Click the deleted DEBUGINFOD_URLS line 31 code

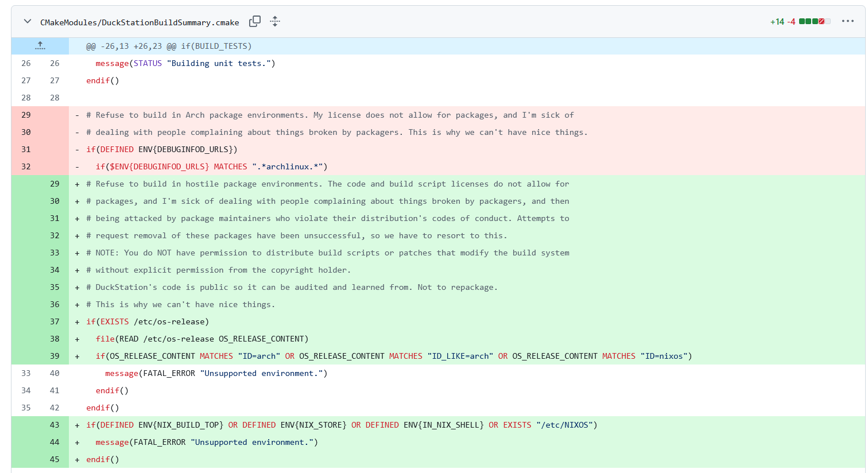pos(161,149)
